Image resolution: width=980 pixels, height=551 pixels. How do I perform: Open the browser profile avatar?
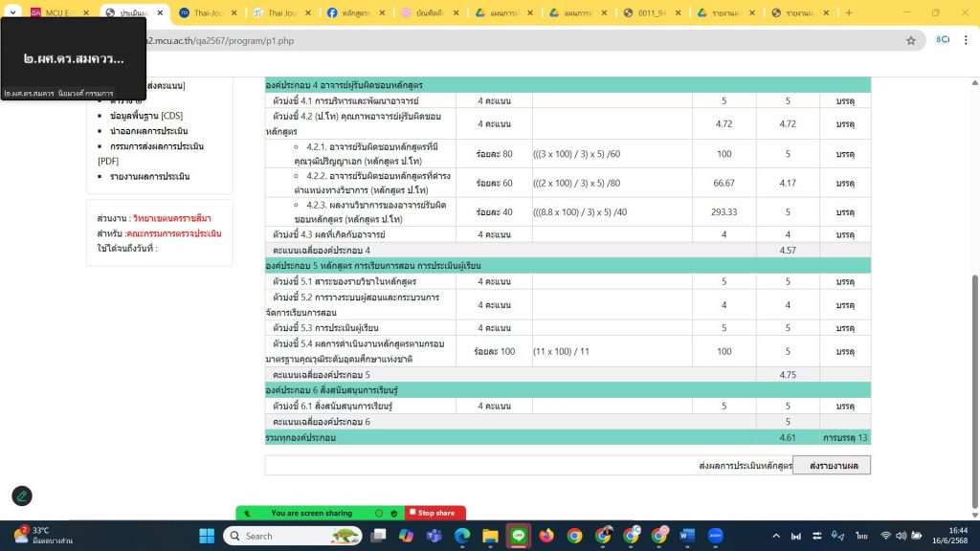[x=943, y=40]
